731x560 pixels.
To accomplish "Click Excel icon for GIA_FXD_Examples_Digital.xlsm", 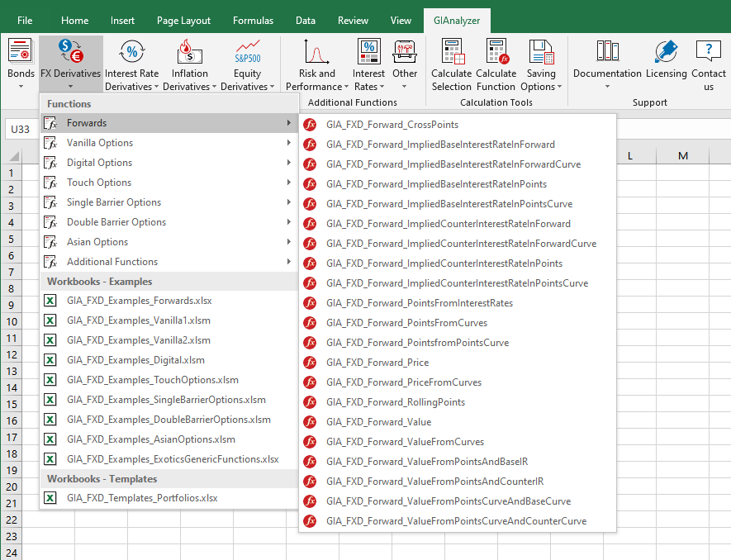I will [50, 360].
